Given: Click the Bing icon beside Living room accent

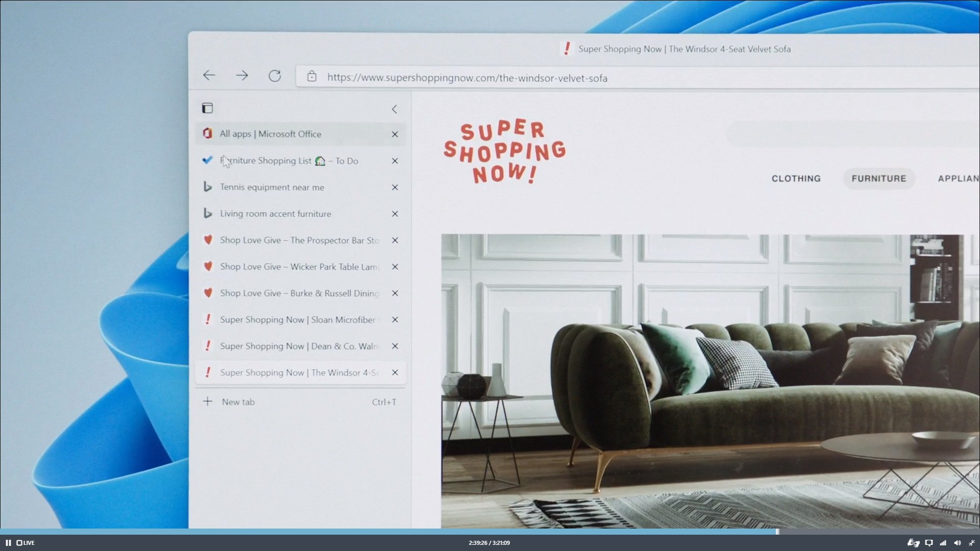Looking at the screenshot, I should pos(207,213).
